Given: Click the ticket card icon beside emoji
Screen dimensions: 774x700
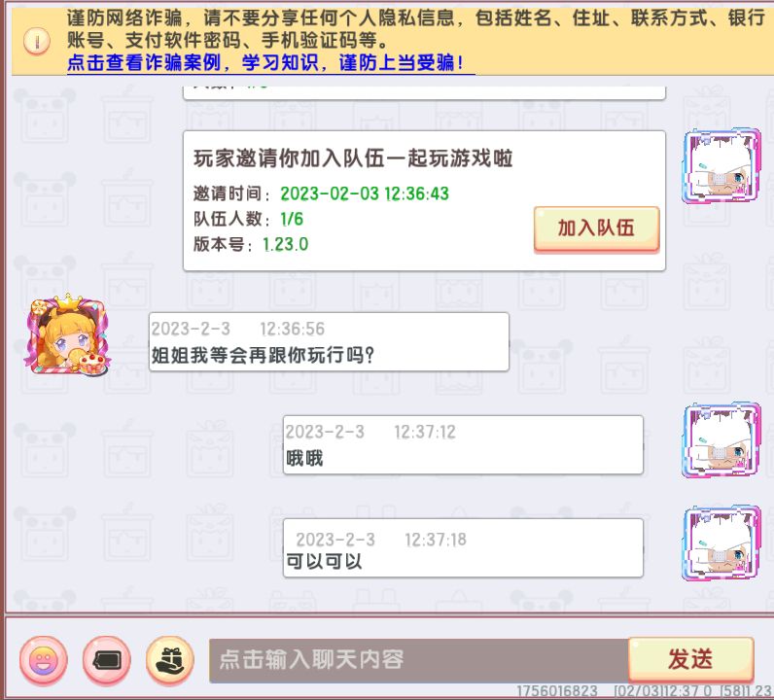Looking at the screenshot, I should coord(107,660).
